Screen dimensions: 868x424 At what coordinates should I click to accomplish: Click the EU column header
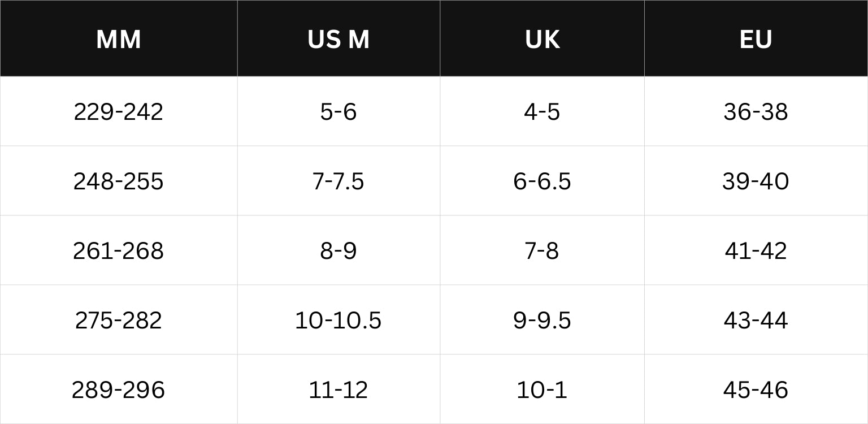pyautogui.click(x=756, y=38)
